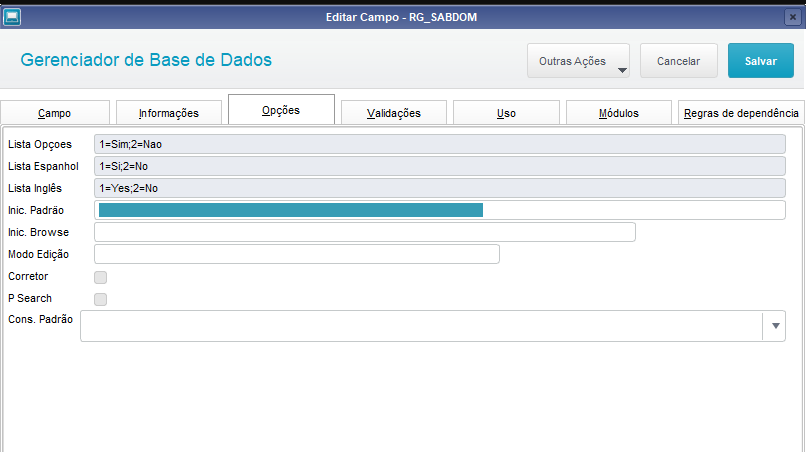Screen dimensions: 806x452
Task: Close the Editar Campo window
Action: (793, 17)
